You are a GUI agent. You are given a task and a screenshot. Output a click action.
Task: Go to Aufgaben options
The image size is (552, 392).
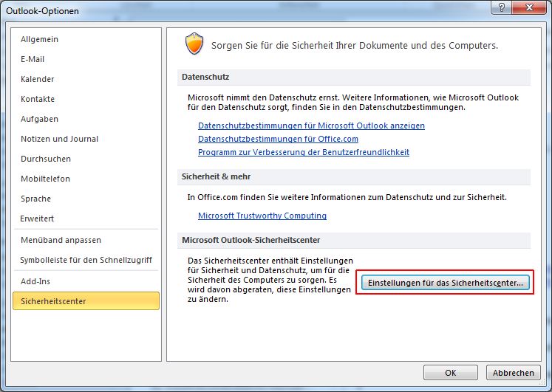39,119
